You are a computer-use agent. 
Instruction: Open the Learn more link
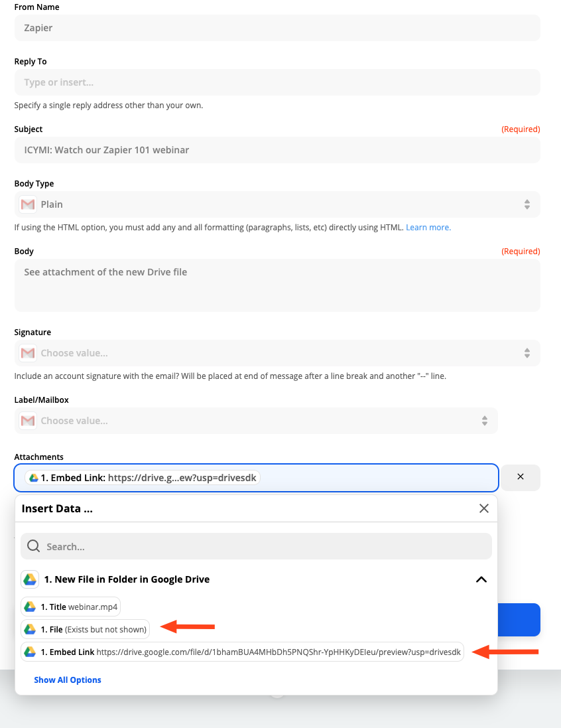(428, 228)
